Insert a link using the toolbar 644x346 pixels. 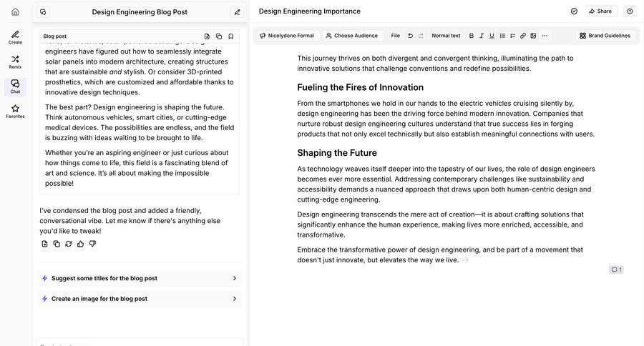point(522,36)
